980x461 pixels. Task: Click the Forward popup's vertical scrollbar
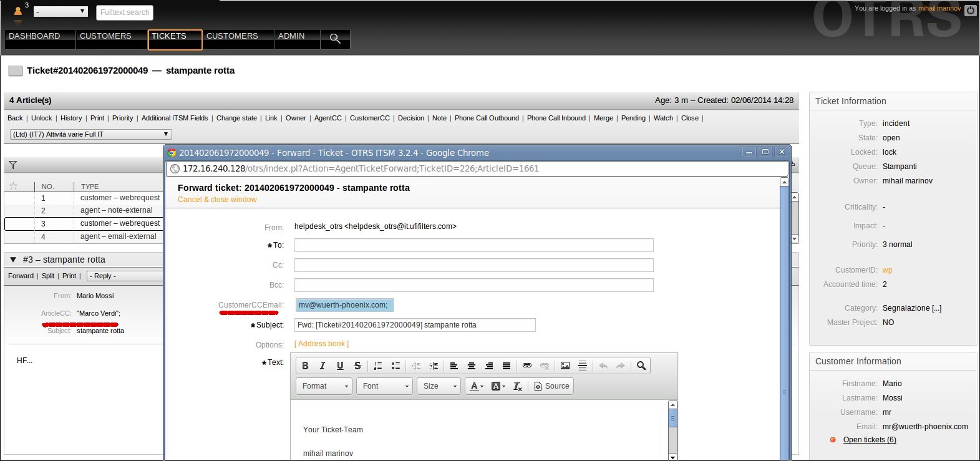(x=784, y=319)
